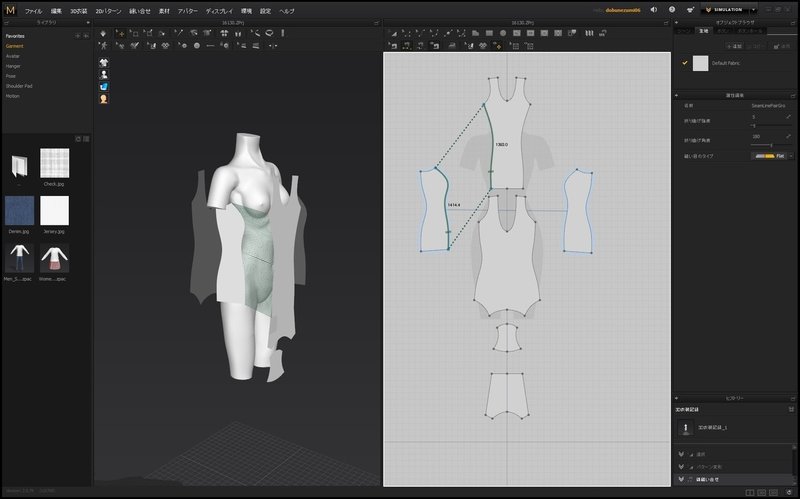
Task: Select the Check.jpg thumbnail in library
Action: tap(55, 163)
